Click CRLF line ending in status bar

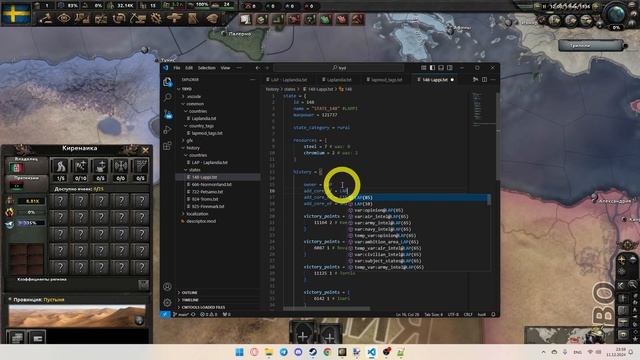click(x=468, y=315)
